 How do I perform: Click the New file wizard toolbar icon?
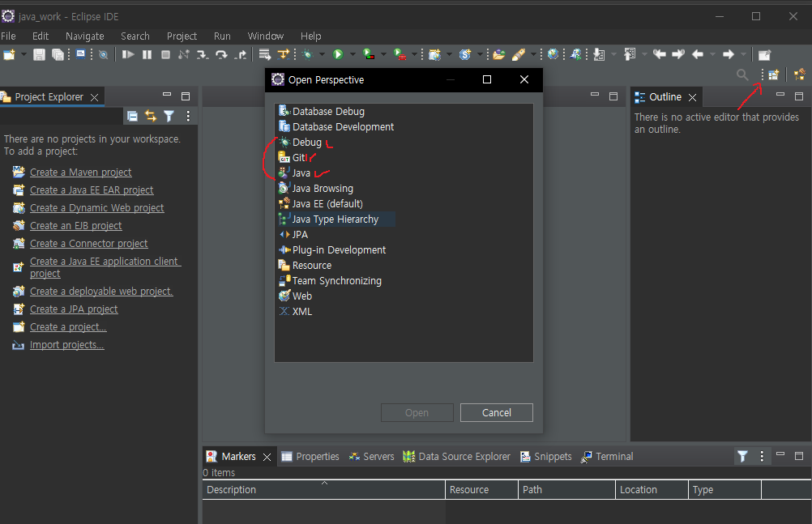point(10,54)
